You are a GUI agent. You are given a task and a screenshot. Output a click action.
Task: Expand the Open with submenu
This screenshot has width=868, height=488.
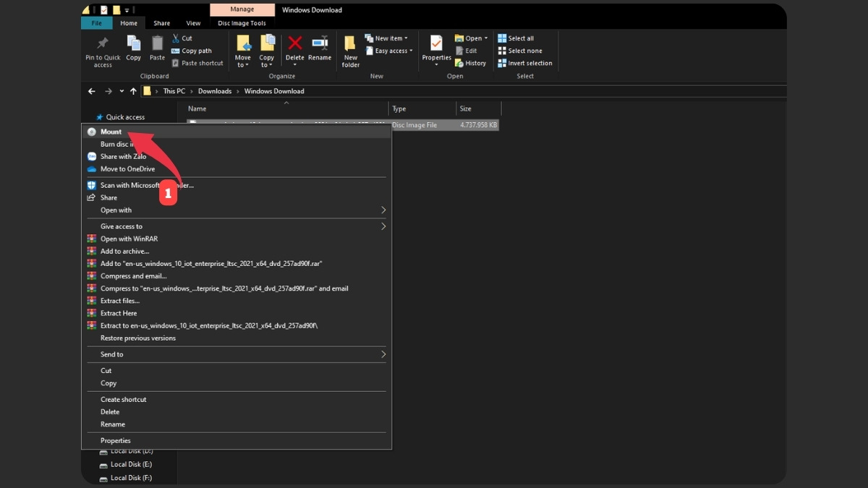point(116,210)
